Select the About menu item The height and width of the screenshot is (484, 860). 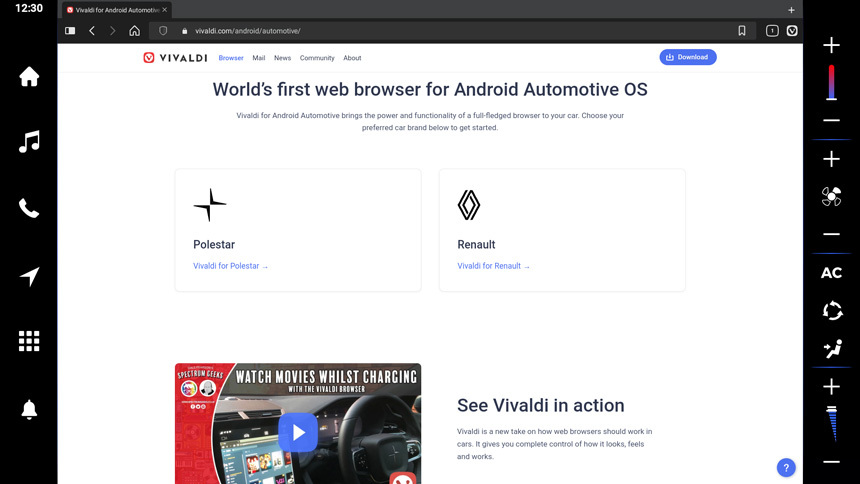(x=352, y=58)
